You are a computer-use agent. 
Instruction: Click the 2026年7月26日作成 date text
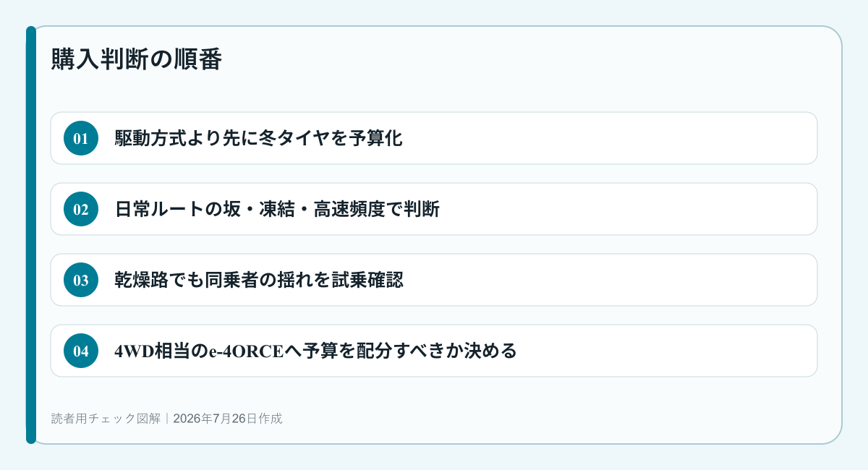coord(228,418)
